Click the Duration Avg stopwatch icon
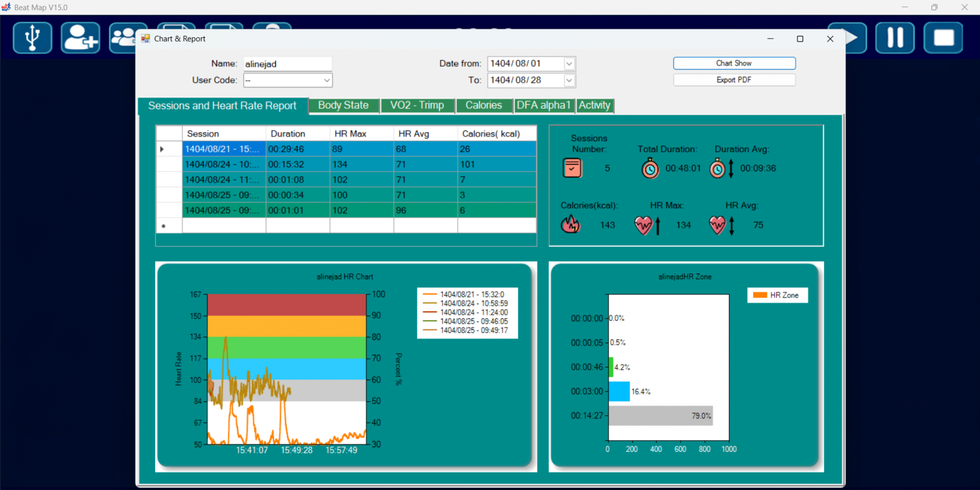This screenshot has width=980, height=490. coord(718,169)
